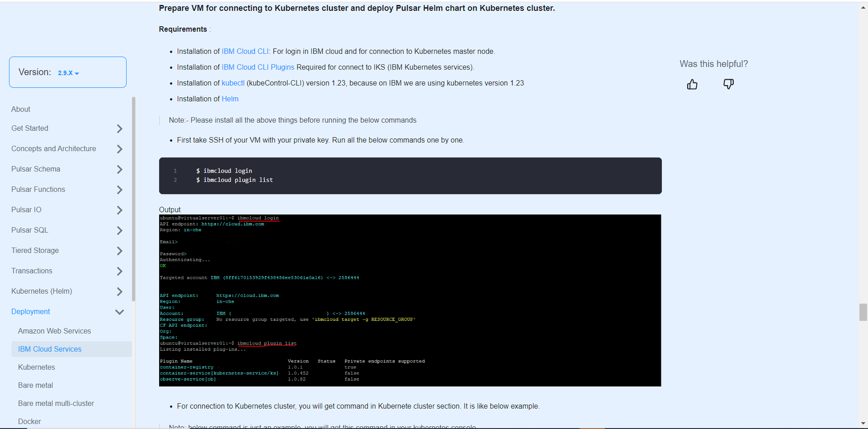
Task: Open the Bare metal deployment page
Action: coord(36,385)
